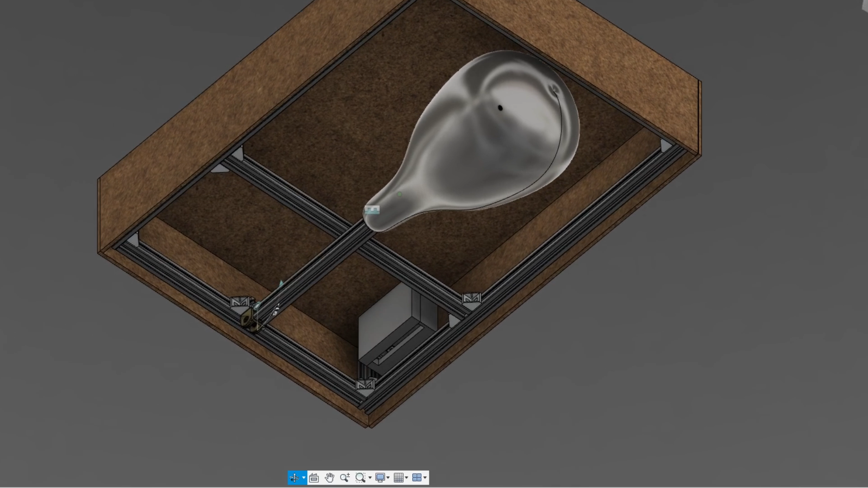Image resolution: width=868 pixels, height=488 pixels.
Task: Click the teal joint glyph on the body
Action: 372,210
